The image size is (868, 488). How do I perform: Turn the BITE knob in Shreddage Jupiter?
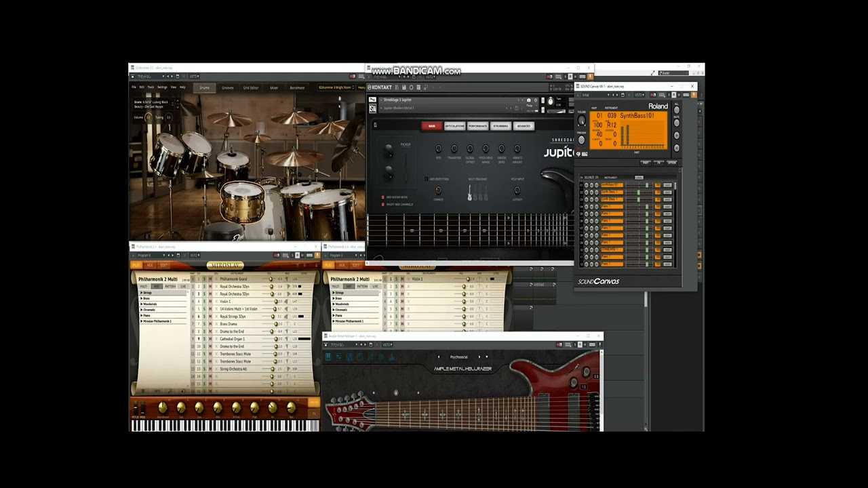point(438,148)
